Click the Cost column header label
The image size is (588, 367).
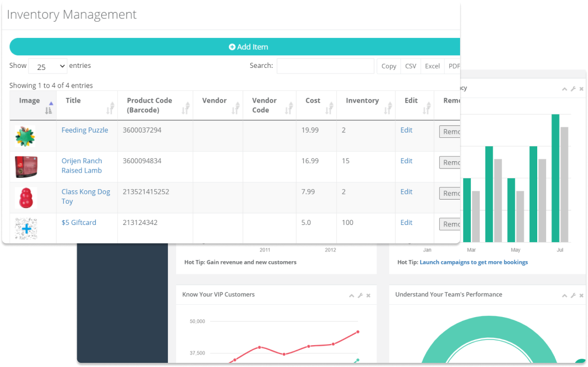pyautogui.click(x=313, y=101)
